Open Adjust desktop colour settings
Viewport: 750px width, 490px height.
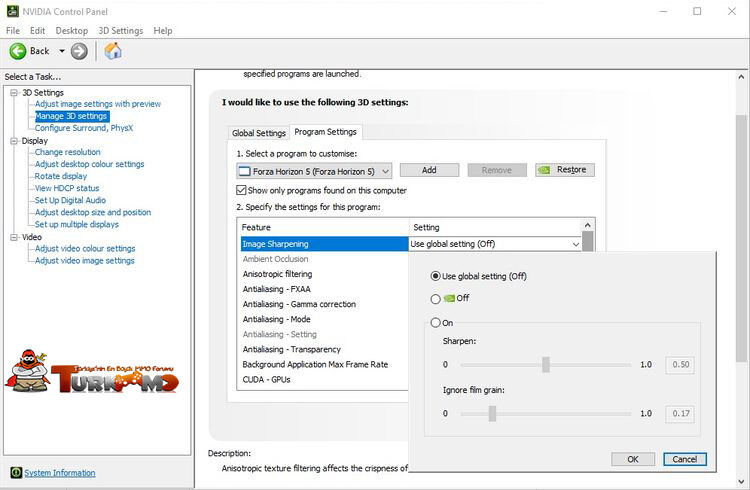point(89,164)
